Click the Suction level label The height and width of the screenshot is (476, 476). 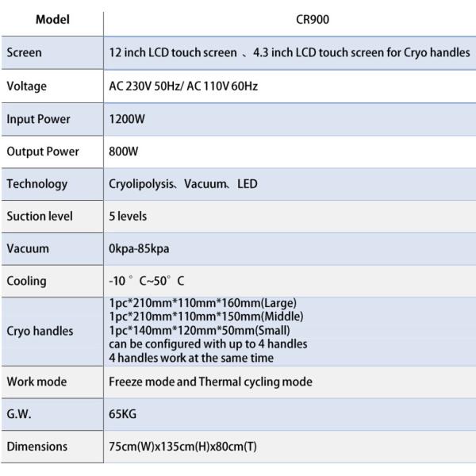pos(40,217)
